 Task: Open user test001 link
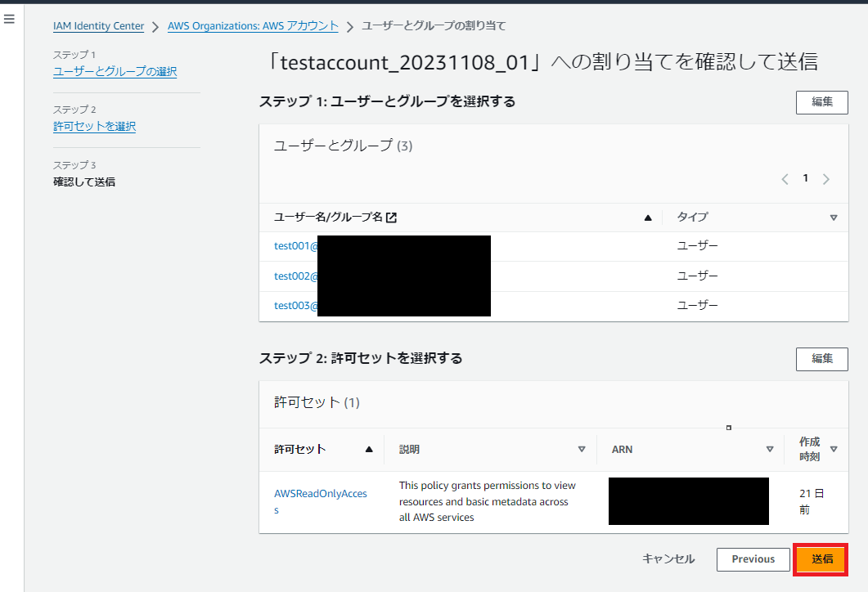(x=296, y=245)
